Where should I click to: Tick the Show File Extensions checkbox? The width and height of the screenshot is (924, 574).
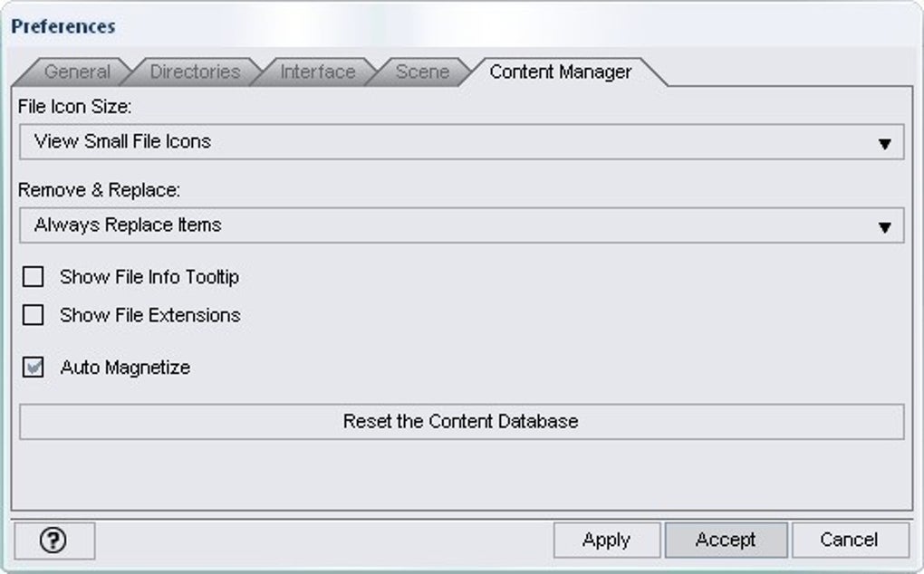tap(34, 315)
